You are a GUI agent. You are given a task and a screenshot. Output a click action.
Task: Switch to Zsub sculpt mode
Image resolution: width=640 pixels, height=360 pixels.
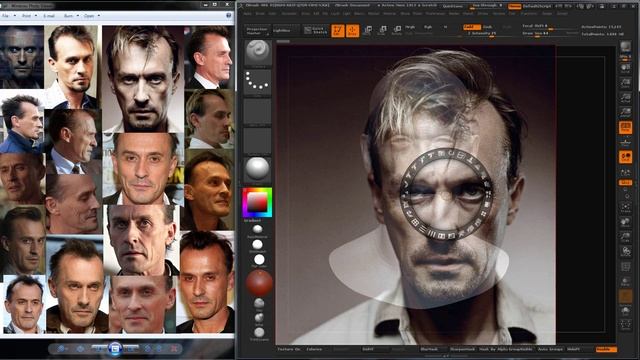[487, 27]
